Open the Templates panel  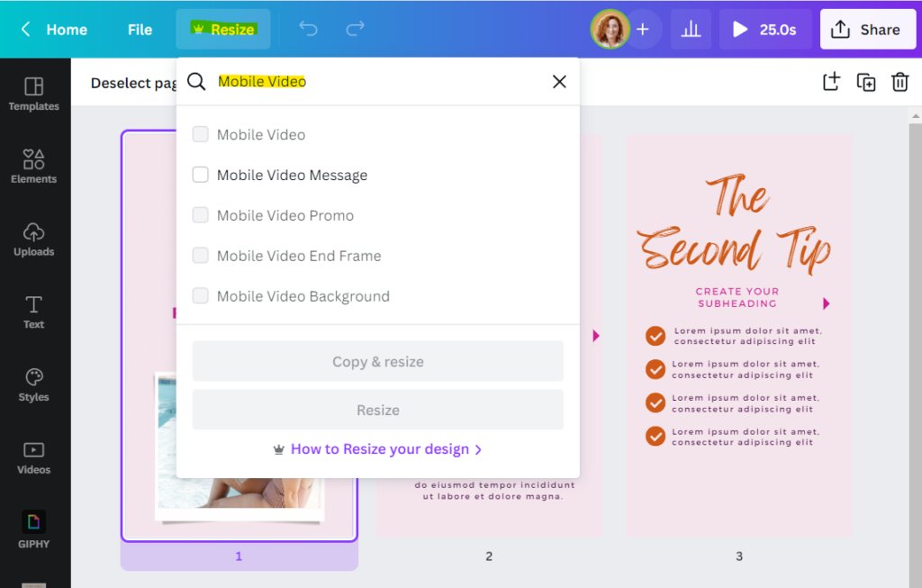tap(33, 93)
